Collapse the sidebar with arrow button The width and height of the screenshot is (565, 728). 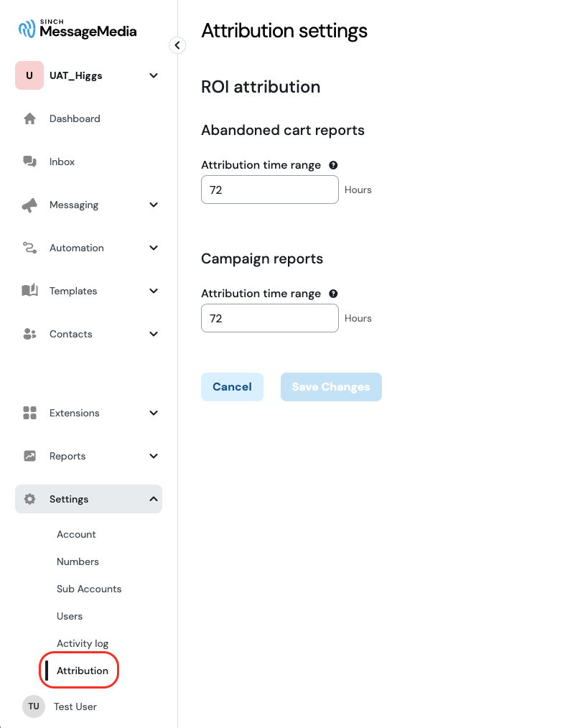coord(177,45)
